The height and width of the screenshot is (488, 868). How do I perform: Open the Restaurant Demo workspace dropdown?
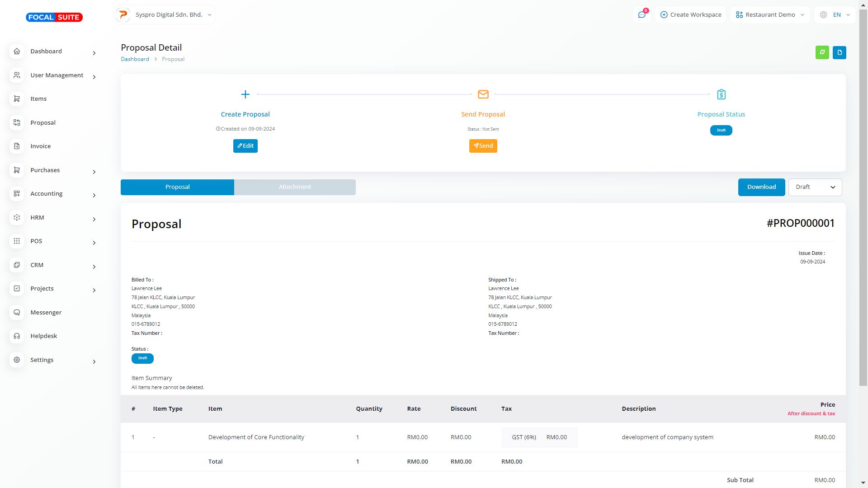point(770,15)
